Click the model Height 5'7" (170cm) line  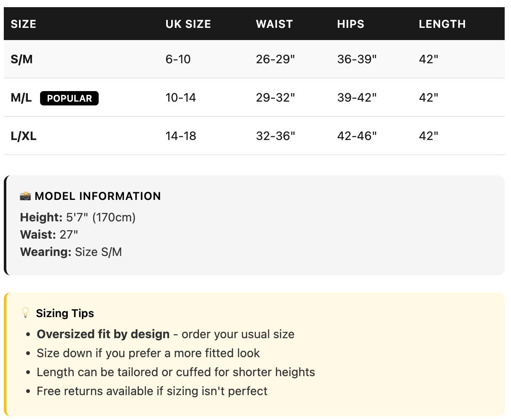[78, 218]
